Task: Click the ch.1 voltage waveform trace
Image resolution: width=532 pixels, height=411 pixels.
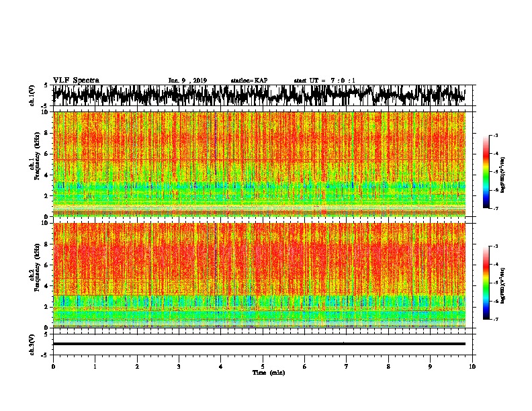Action: (259, 95)
